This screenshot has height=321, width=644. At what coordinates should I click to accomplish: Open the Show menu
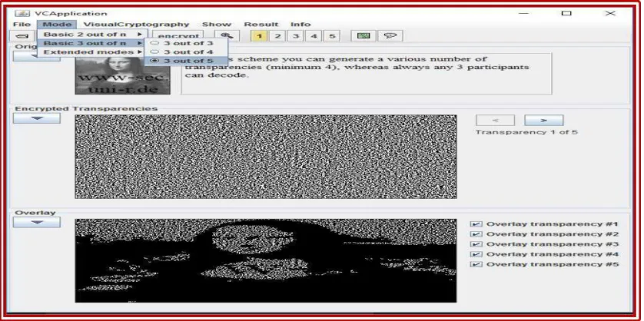217,25
